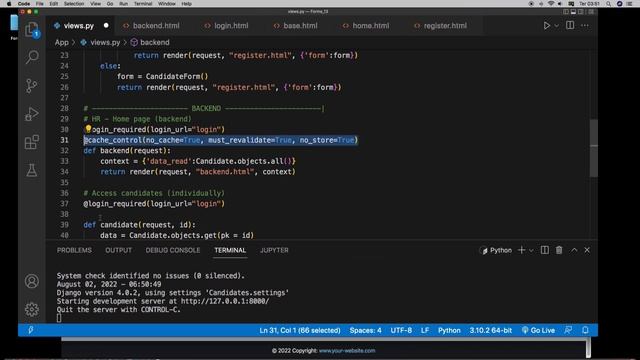Click 'def candidate(request, id):' code line
The height and width of the screenshot is (360, 640).
(x=139, y=225)
